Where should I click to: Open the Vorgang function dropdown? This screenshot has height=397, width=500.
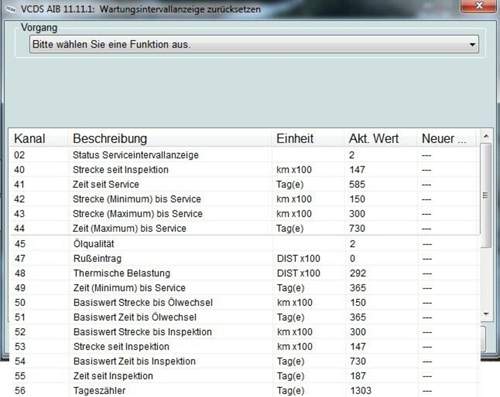click(x=254, y=44)
